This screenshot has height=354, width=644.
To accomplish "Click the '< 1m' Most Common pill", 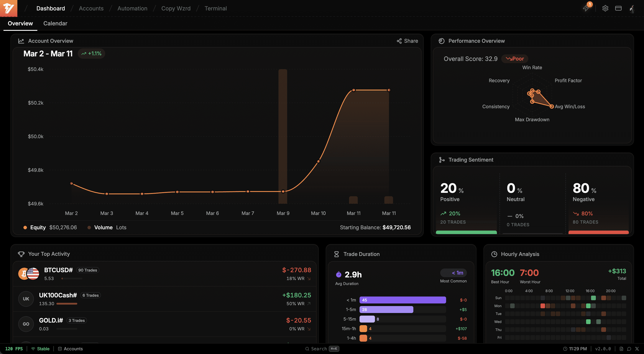I will tap(453, 273).
